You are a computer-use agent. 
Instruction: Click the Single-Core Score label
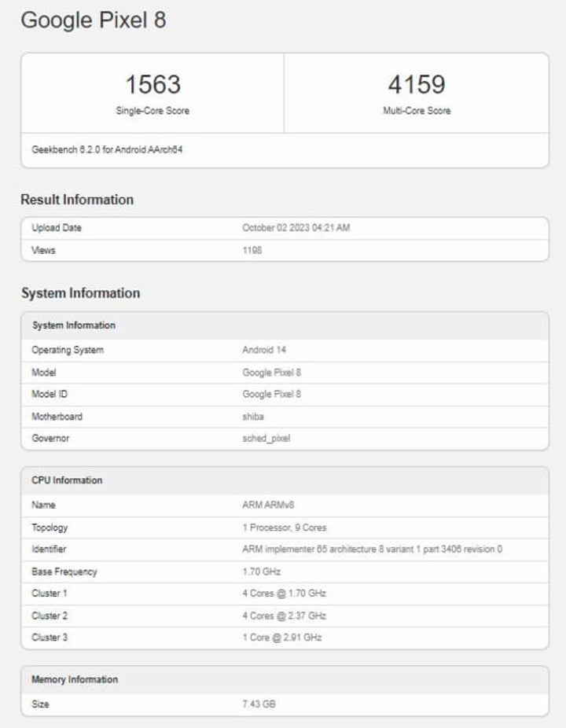(x=153, y=111)
